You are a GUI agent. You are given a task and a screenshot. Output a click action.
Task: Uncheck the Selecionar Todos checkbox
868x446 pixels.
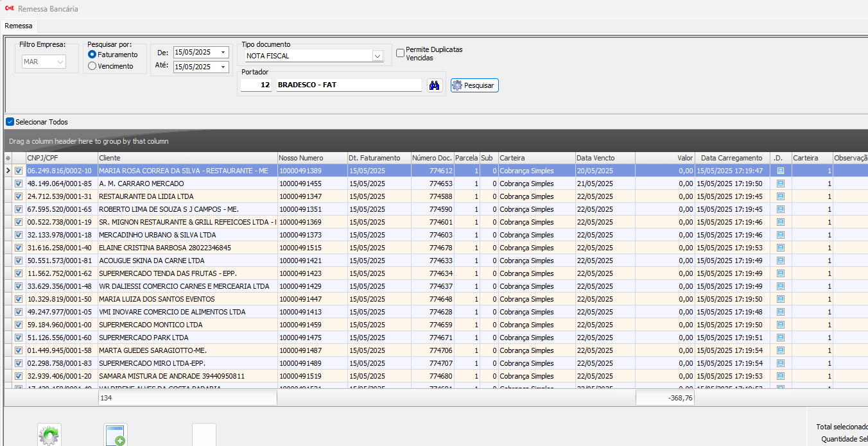tap(10, 122)
